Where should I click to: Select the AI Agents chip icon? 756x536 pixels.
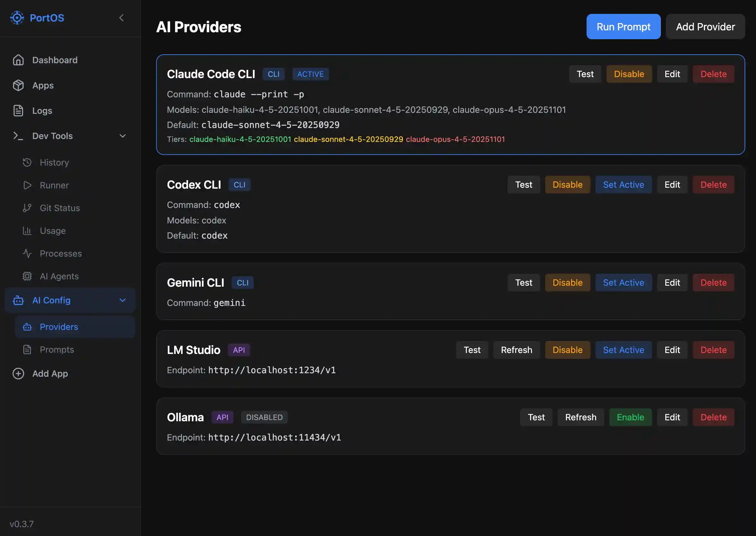(28, 276)
